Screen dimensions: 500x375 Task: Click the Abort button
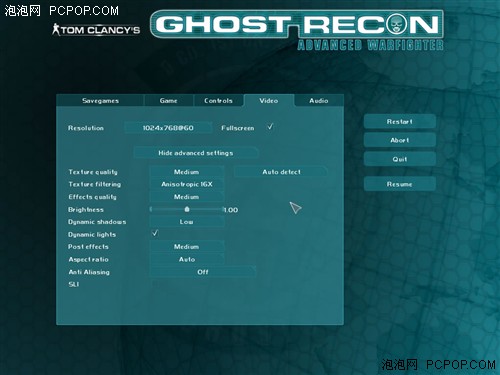400,140
